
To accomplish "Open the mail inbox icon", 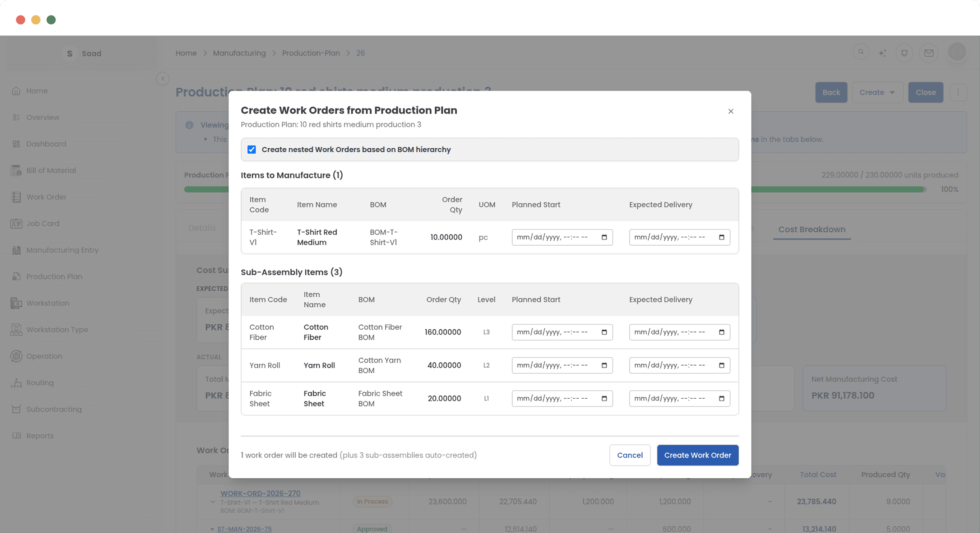I will click(929, 53).
